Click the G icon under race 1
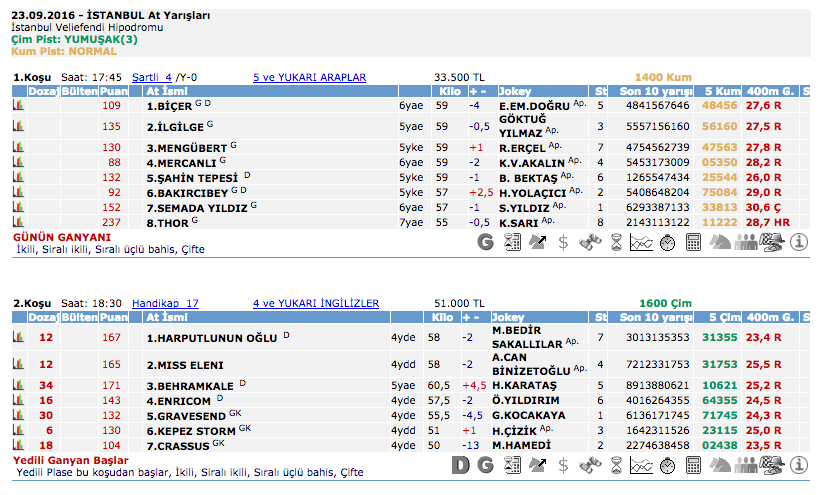829x495 pixels. [x=486, y=241]
